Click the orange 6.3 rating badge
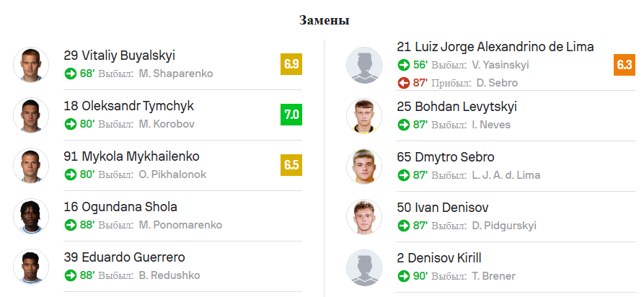Image resolution: width=644 pixels, height=297 pixels. point(625,65)
